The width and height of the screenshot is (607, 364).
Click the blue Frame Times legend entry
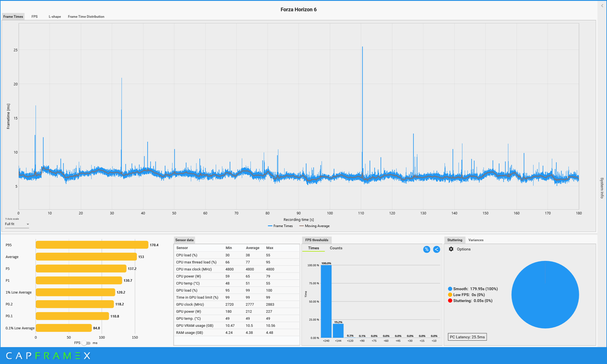(280, 226)
